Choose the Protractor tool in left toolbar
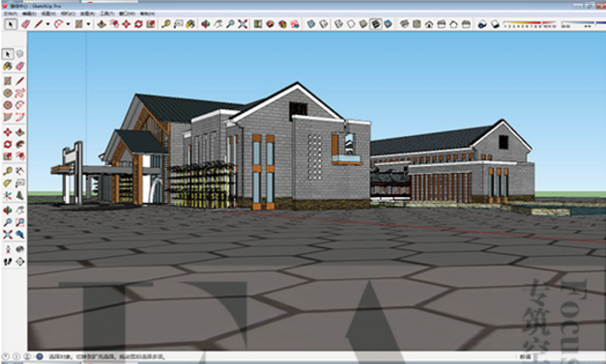Image resolution: width=606 pixels, height=364 pixels. point(8,183)
